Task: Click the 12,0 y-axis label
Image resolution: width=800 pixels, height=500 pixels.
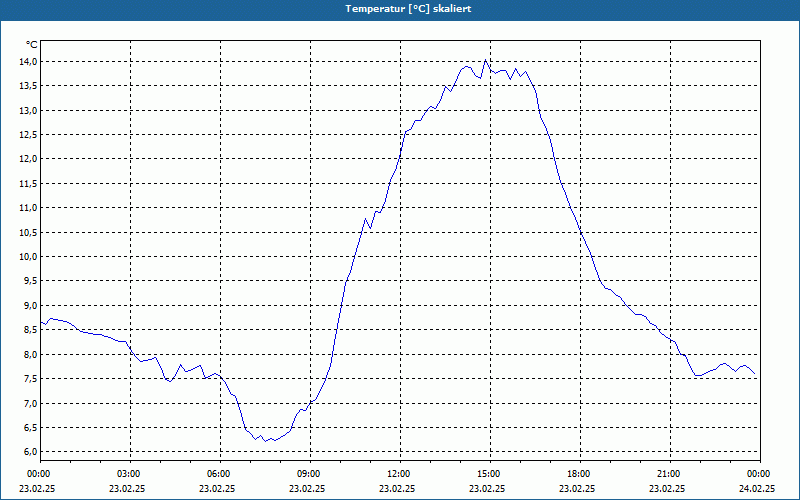Action: point(29,159)
